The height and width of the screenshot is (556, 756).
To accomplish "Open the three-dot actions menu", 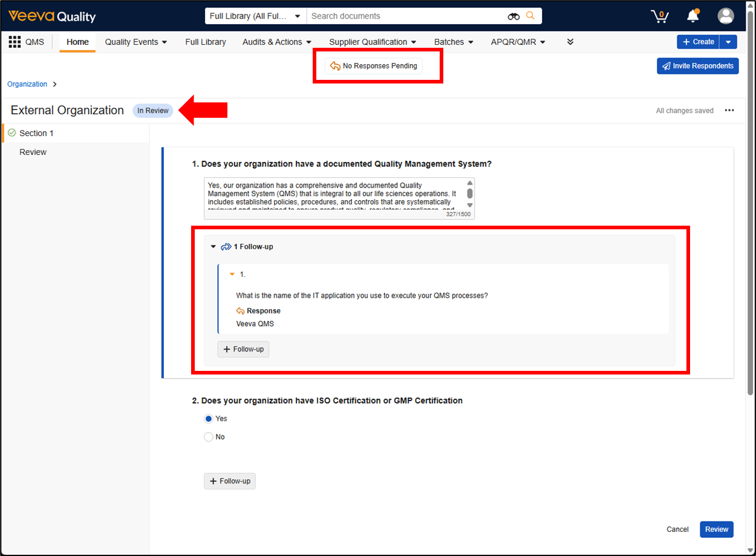I will 729,111.
